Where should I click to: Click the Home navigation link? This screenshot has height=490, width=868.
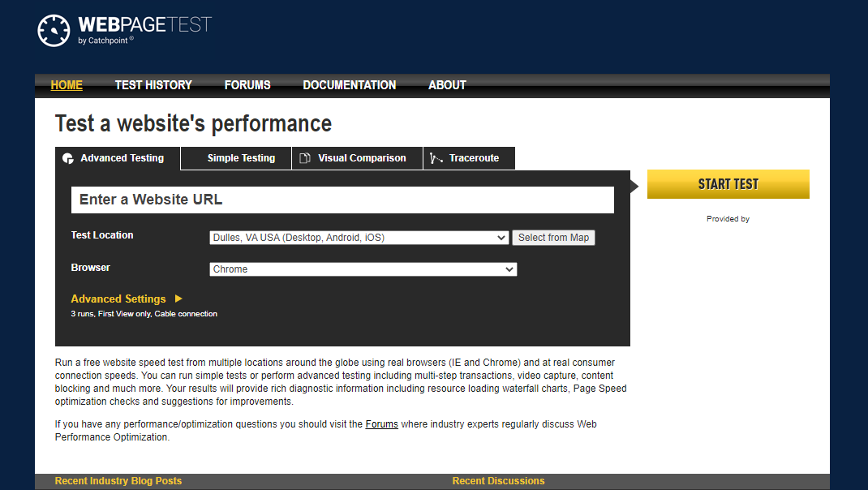[67, 85]
